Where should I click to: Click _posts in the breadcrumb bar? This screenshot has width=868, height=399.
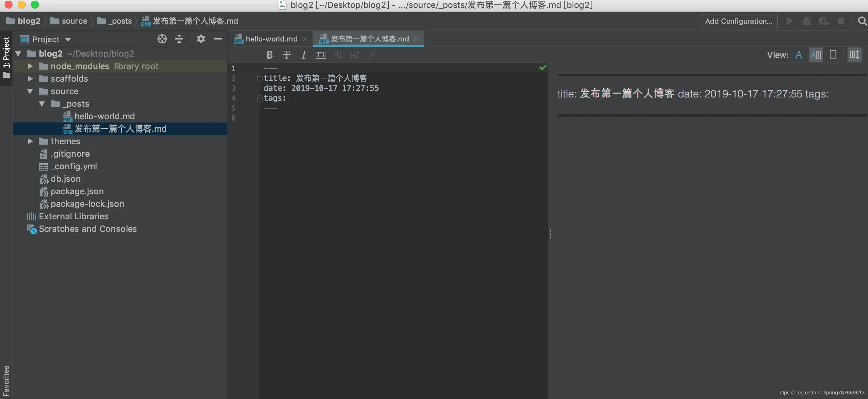point(120,21)
